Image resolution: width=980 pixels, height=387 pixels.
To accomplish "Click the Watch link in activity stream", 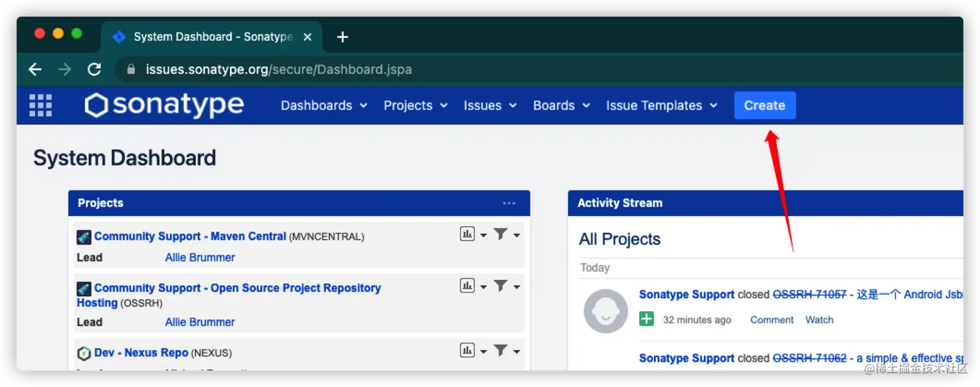I will (x=819, y=320).
